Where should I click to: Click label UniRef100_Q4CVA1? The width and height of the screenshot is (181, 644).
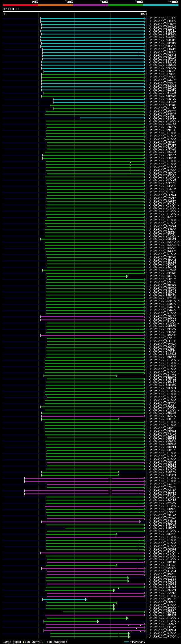162,534
